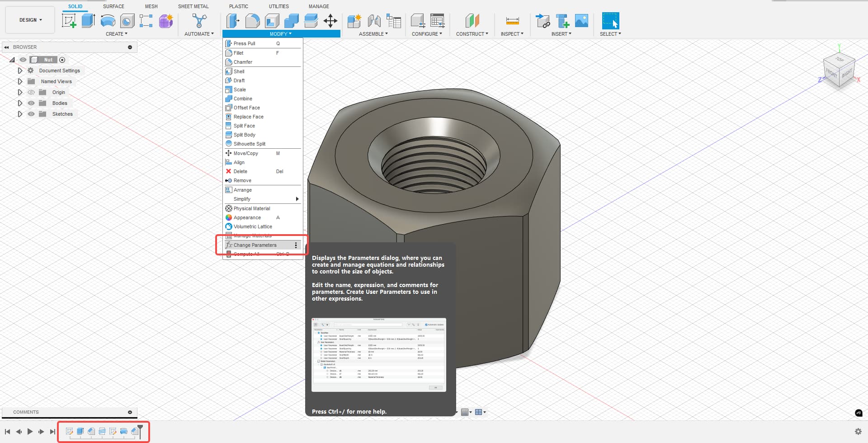868x443 pixels.
Task: Expand the Origin folder node
Action: coord(20,92)
